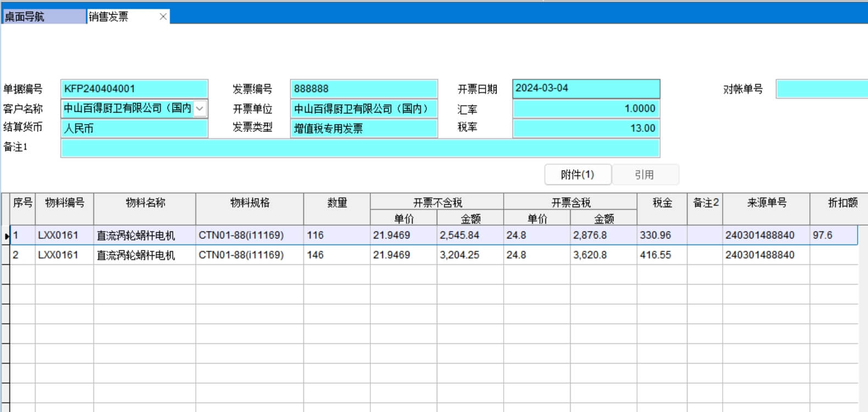868x412 pixels.
Task: Click the 发票类型 field 增值税专用发票
Action: (363, 128)
